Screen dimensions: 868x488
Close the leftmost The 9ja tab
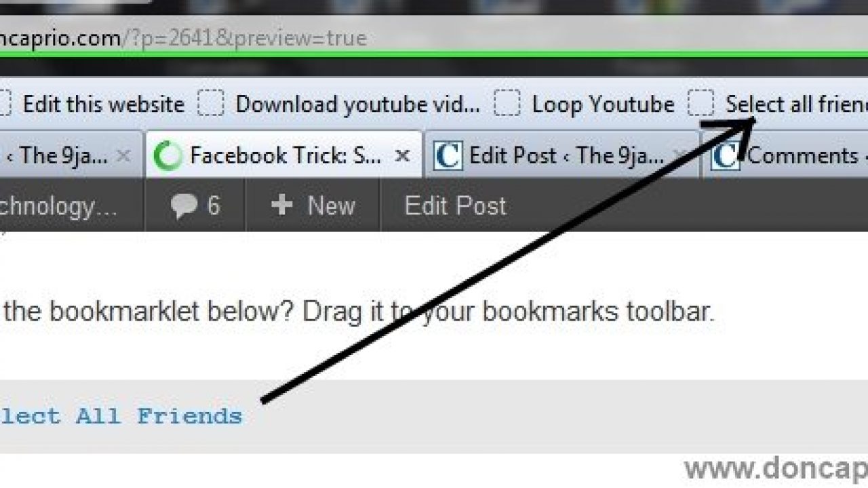tap(123, 156)
